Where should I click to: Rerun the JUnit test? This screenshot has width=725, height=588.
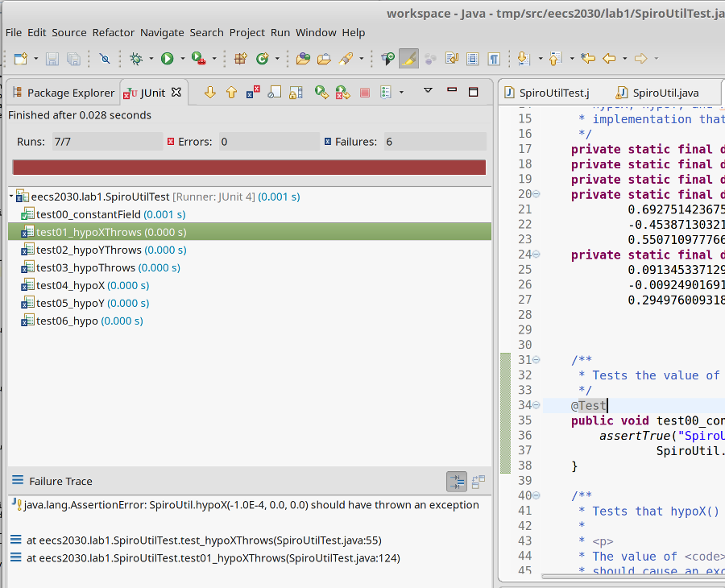(x=321, y=93)
